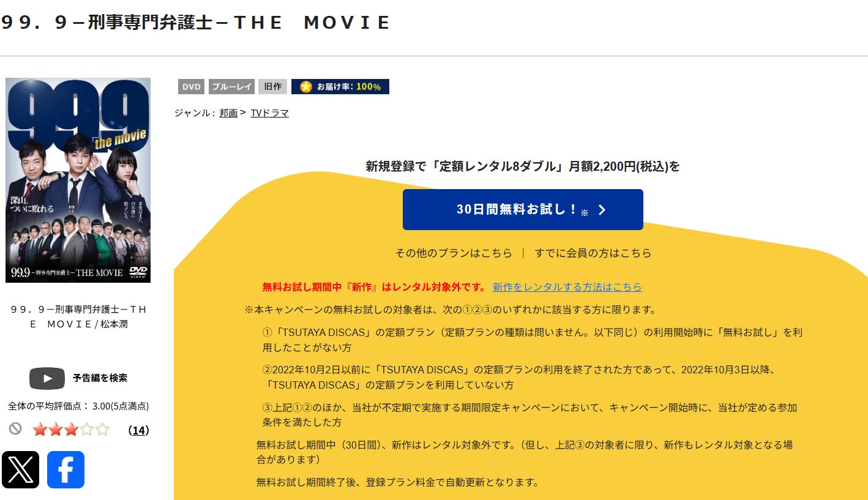
Task: Open the TVドラマ genre link
Action: pos(269,113)
